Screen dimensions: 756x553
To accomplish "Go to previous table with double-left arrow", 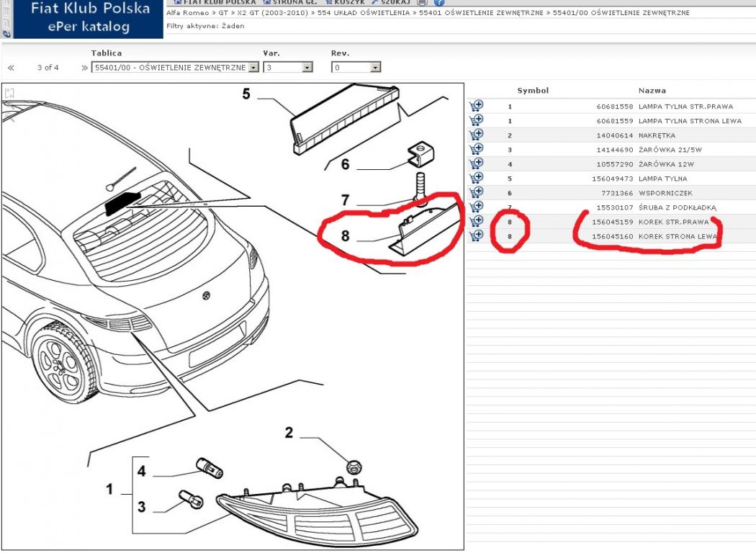I will [11, 68].
